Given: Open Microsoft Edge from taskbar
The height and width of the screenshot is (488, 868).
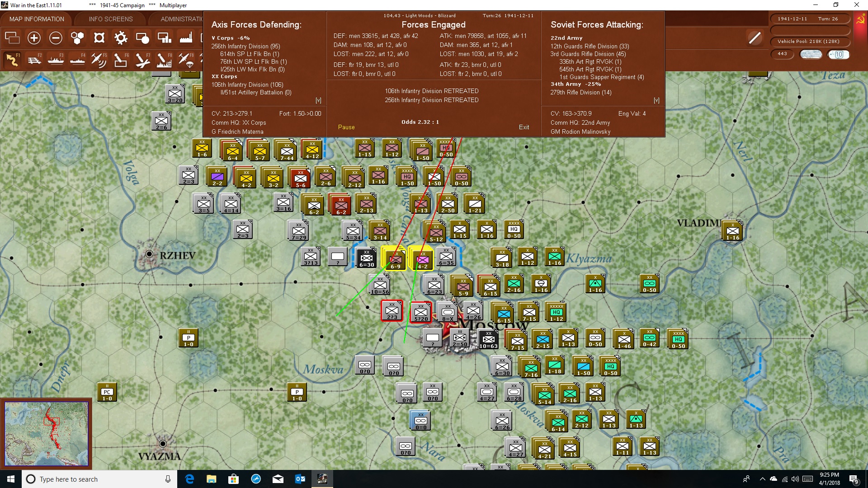Looking at the screenshot, I should [x=189, y=479].
